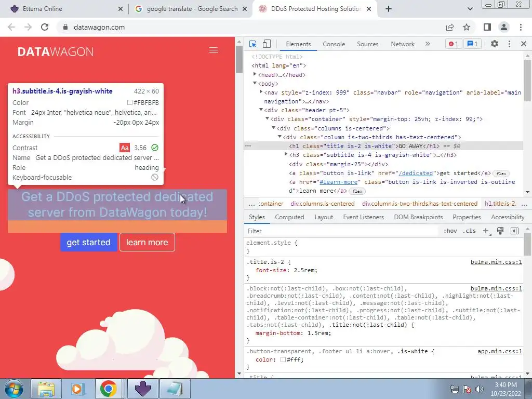Click the red error count badge
Image resolution: width=532 pixels, height=399 pixels.
pyautogui.click(x=453, y=44)
